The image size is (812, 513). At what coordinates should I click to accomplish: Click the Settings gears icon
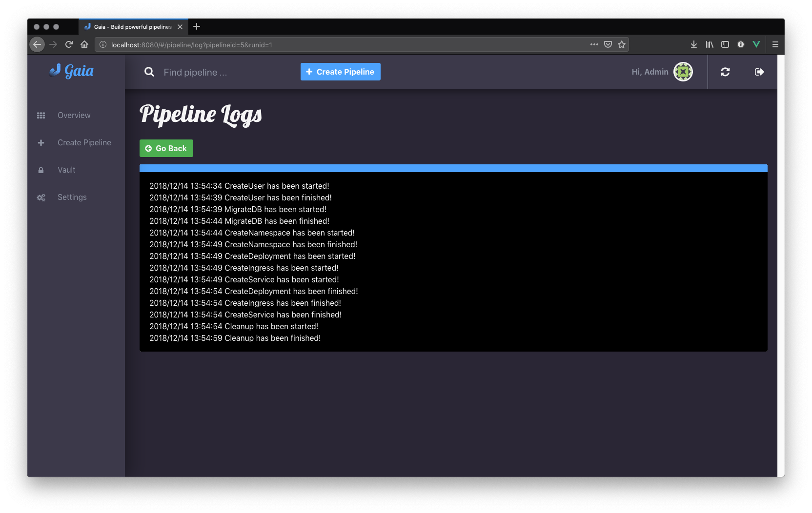tap(41, 197)
